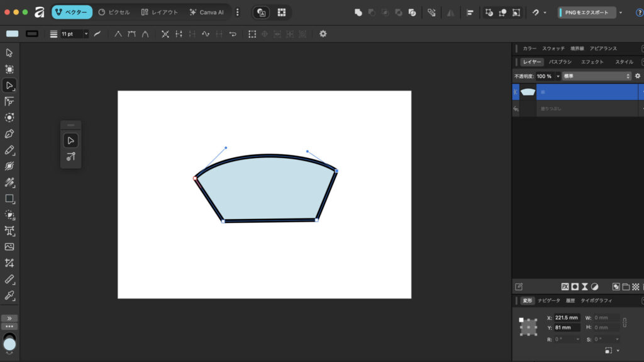This screenshot has height=362, width=644.
Task: Toggle the transform-mode box in the context toolbar
Action: point(252,34)
